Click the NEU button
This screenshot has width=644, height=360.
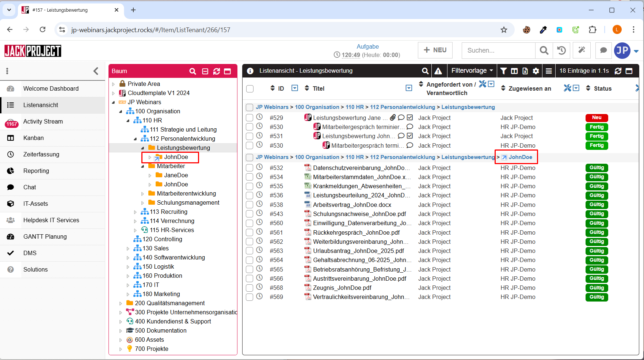(x=435, y=50)
